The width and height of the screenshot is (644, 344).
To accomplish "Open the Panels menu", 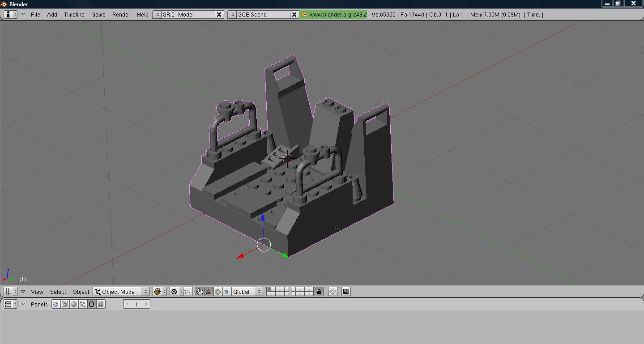I will point(39,304).
